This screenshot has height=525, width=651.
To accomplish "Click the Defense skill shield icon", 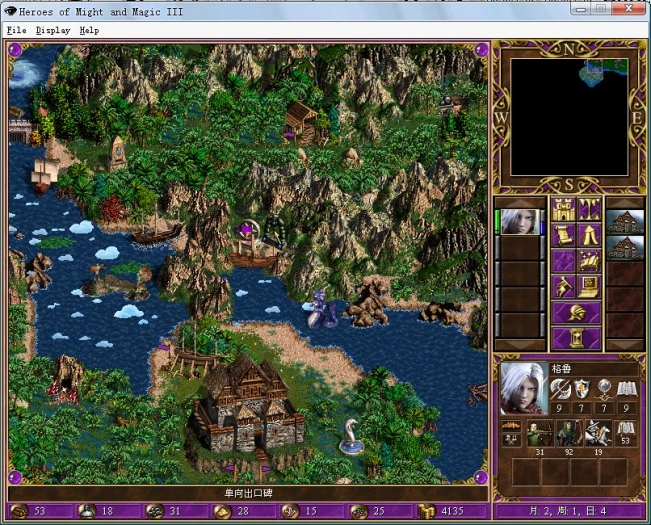I will click(582, 390).
